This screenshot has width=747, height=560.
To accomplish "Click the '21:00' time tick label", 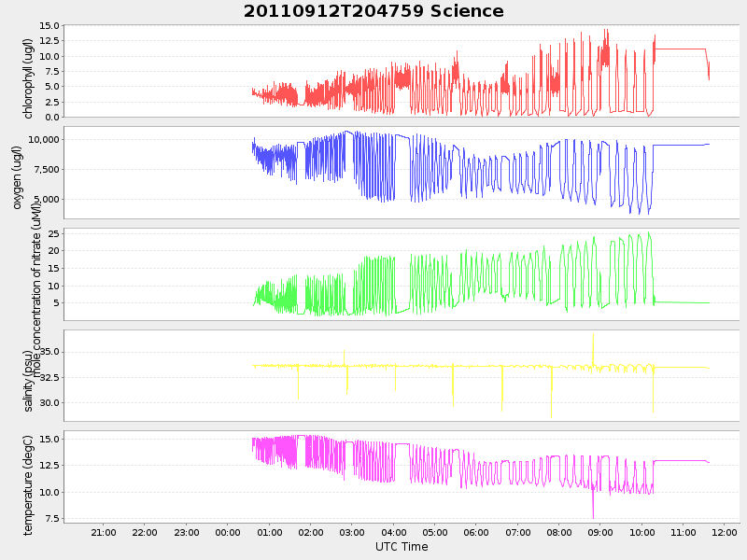I will coord(104,532).
